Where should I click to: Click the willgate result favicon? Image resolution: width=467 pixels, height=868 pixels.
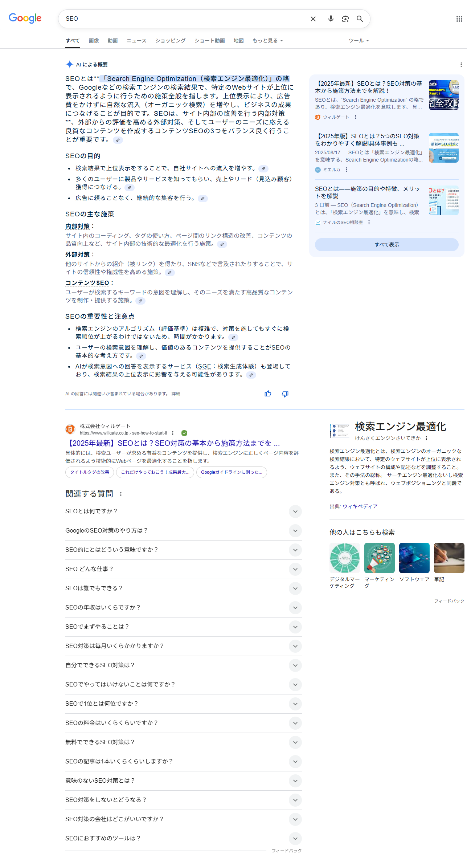[x=70, y=429]
